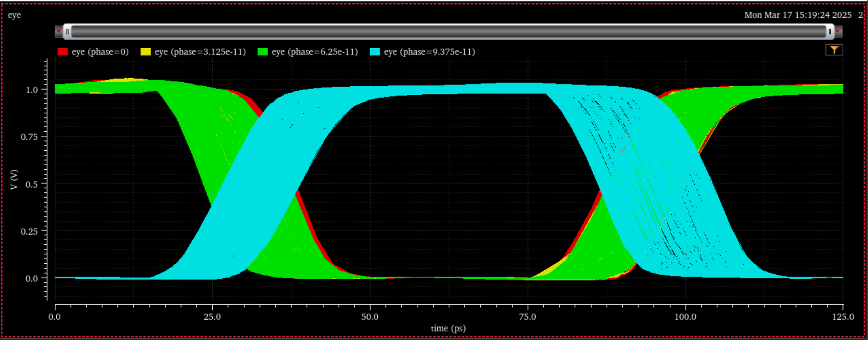
Task: Grab the left handle of the zoom slider
Action: (67, 31)
